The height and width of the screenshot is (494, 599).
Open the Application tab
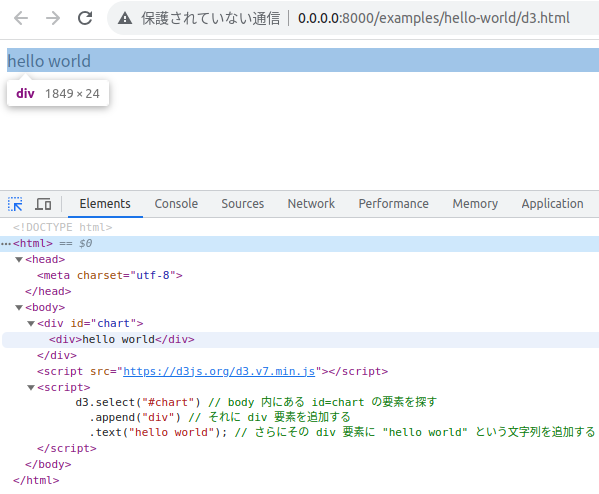coord(552,204)
